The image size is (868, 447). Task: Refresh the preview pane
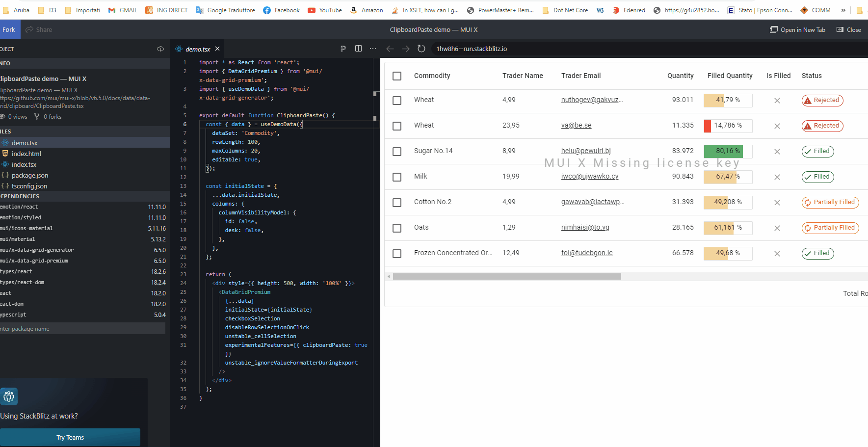421,49
